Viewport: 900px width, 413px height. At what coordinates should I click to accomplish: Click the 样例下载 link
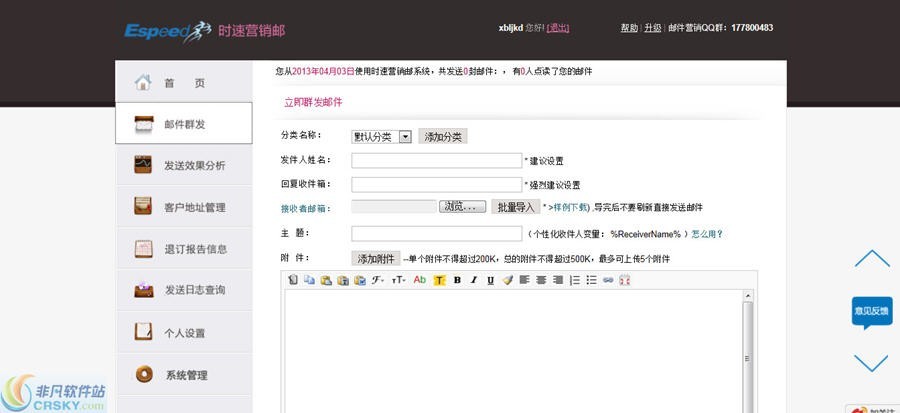click(x=569, y=208)
